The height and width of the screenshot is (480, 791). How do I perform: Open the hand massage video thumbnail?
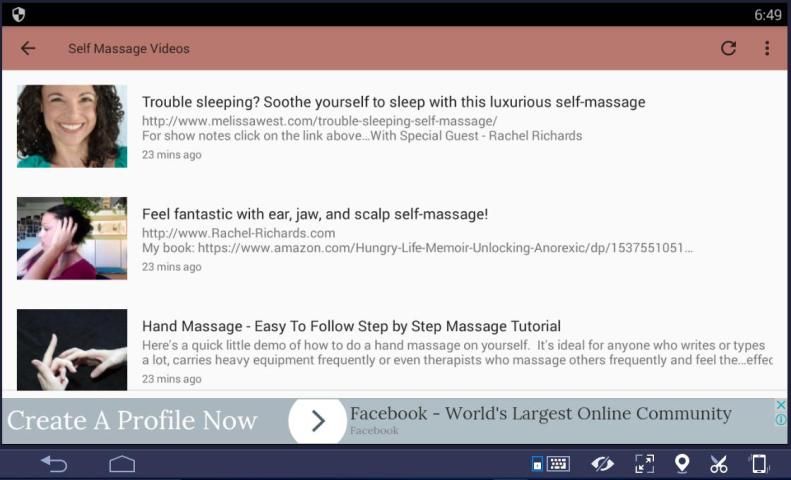[x=72, y=349]
